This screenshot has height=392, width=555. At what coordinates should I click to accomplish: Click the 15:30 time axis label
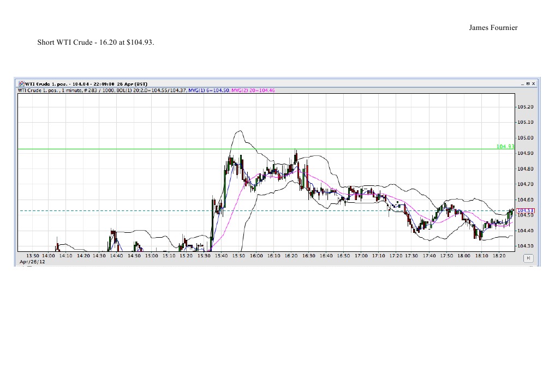point(204,256)
